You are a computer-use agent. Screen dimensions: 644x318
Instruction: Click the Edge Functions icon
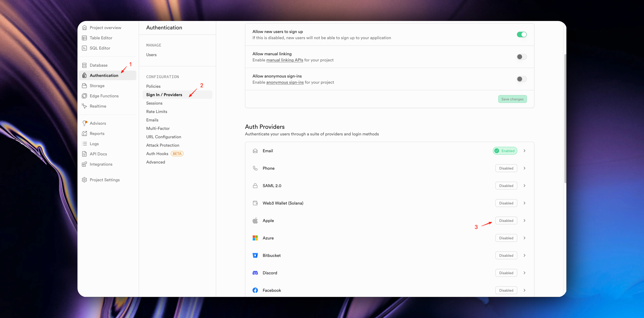[x=84, y=96]
